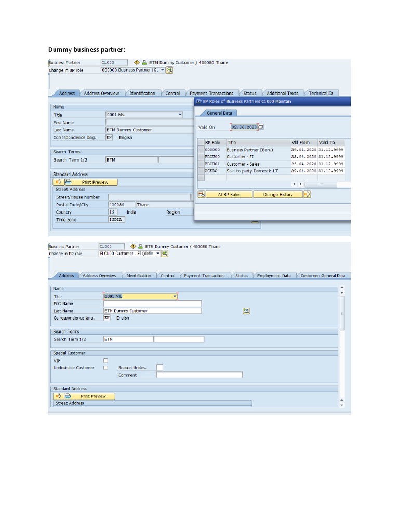Click the dialog title icon of BP Roles window

(199, 101)
